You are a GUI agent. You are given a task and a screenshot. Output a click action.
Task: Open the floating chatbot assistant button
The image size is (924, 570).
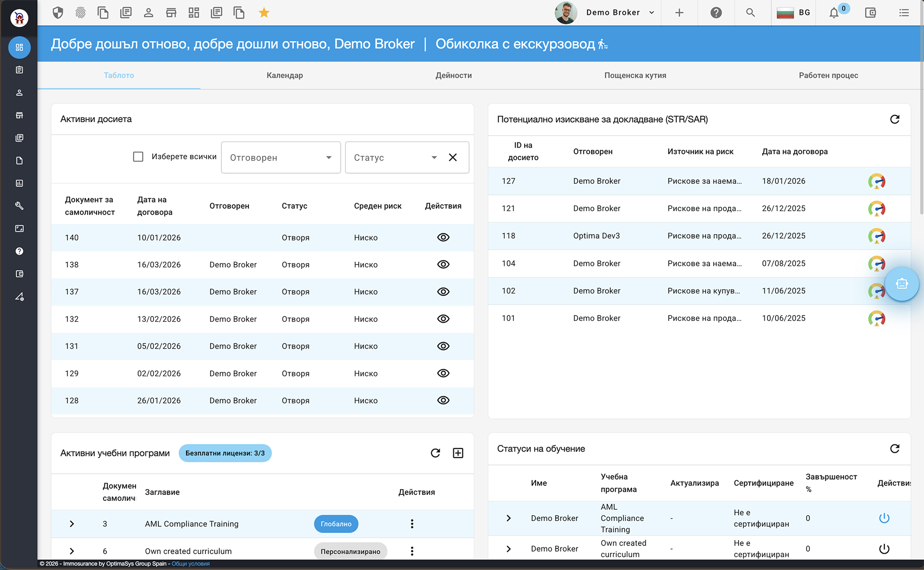point(901,284)
